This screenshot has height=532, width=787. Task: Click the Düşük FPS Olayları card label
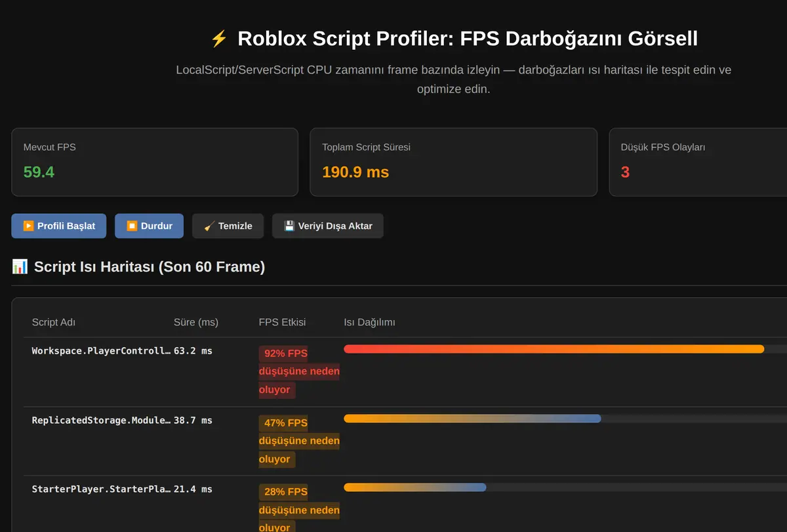(663, 147)
